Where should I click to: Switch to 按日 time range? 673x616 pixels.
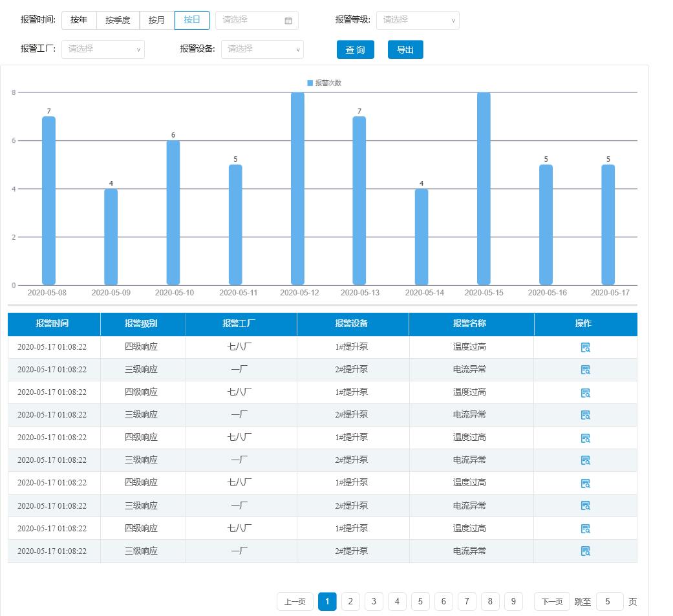click(x=192, y=20)
